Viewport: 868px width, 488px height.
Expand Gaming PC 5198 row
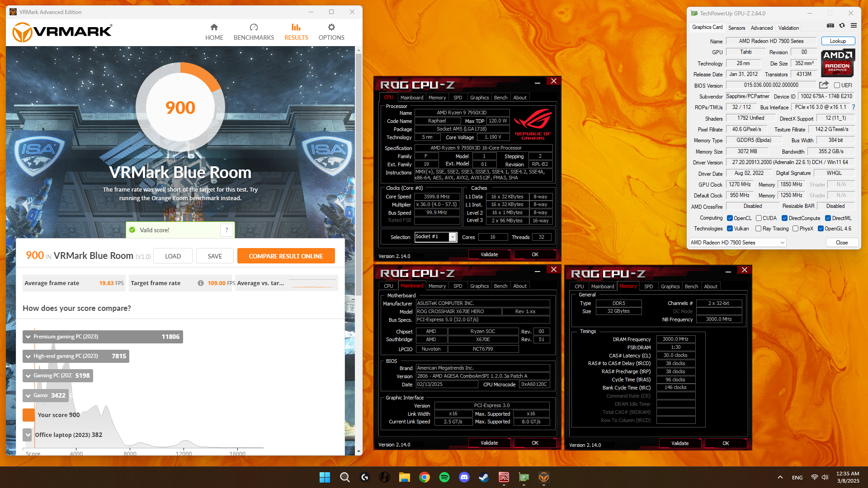58,375
